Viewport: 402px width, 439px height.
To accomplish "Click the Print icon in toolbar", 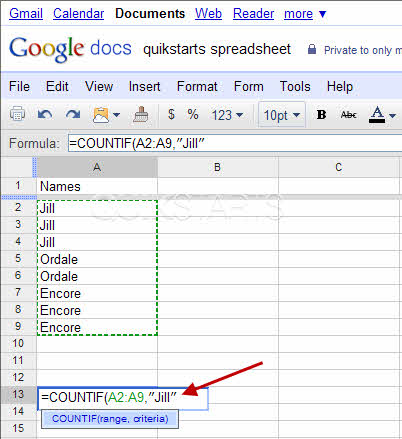I will pyautogui.click(x=17, y=115).
